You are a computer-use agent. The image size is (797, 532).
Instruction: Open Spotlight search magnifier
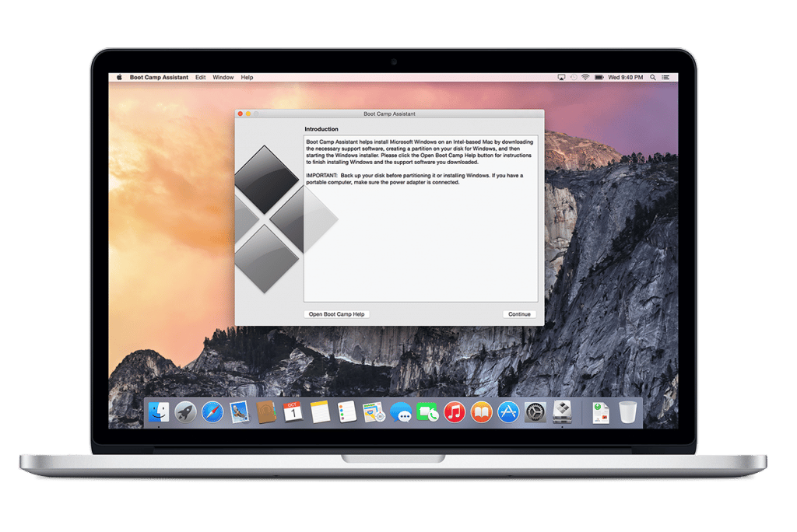(653, 77)
